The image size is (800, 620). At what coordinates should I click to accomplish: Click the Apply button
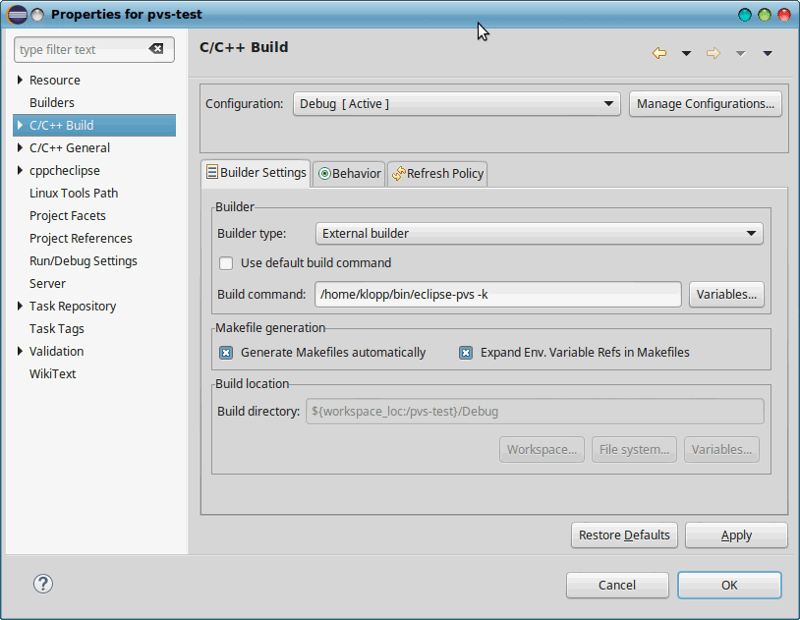(x=736, y=535)
